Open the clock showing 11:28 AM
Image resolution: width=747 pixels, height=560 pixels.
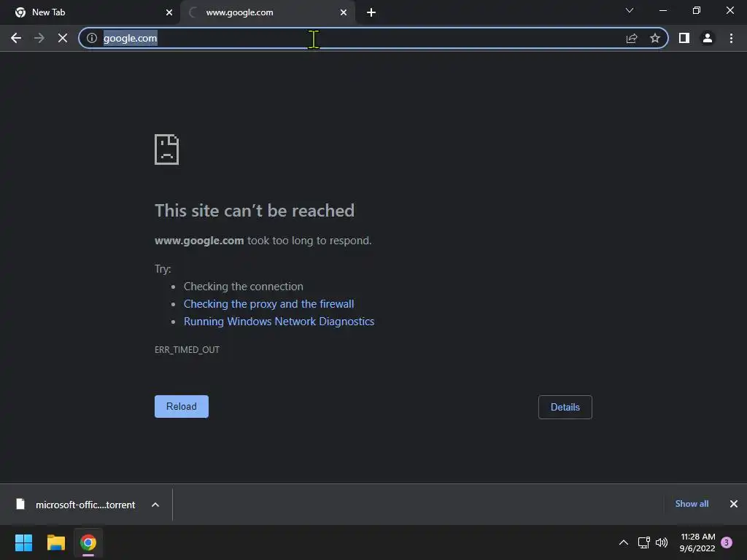point(697,542)
